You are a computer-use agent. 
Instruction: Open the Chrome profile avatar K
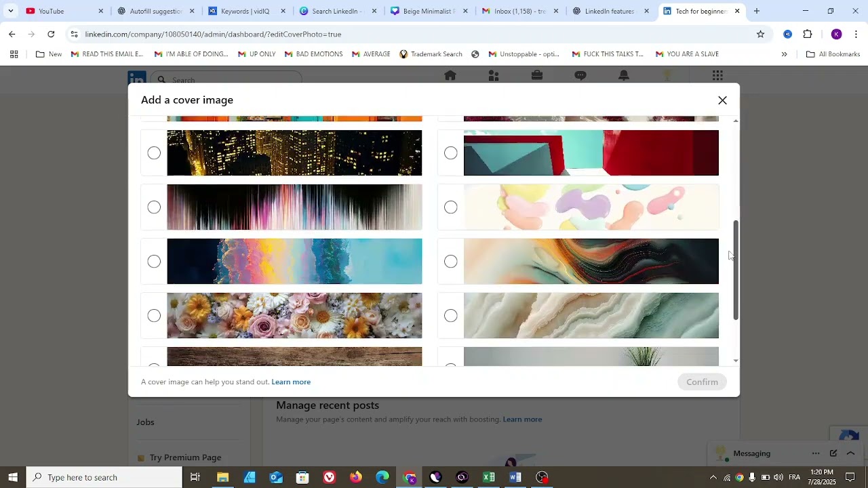pyautogui.click(x=836, y=34)
